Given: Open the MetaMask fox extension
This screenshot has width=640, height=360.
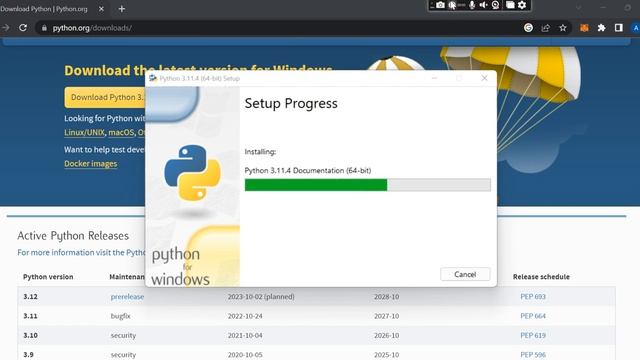Looking at the screenshot, I should [584, 28].
